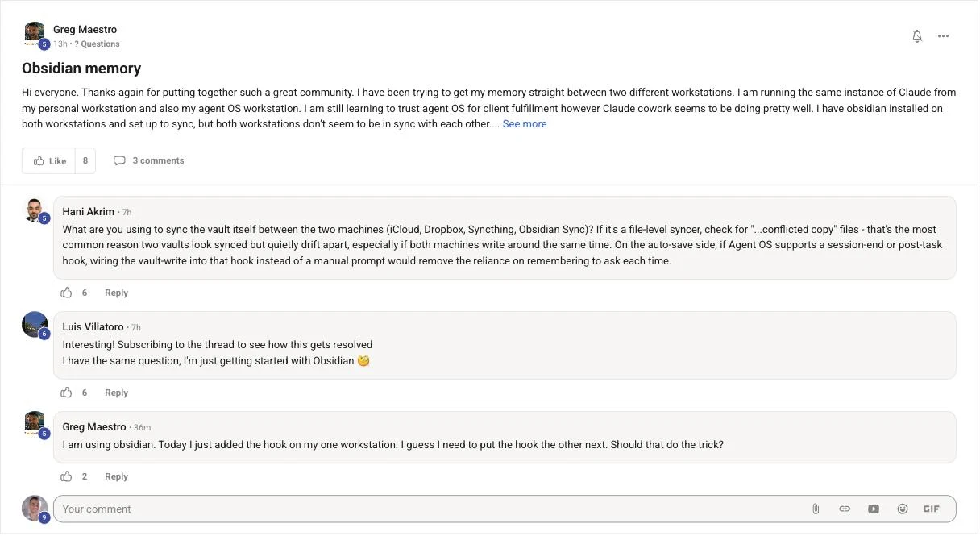Reply to Greg Maestro's 36m comment
Viewport: 980px width, 536px height.
point(117,477)
